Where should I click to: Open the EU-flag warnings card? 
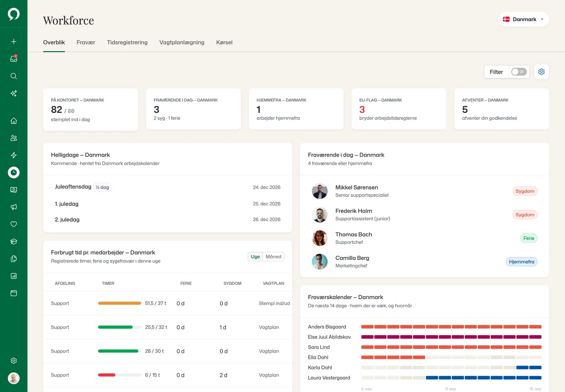pos(399,109)
